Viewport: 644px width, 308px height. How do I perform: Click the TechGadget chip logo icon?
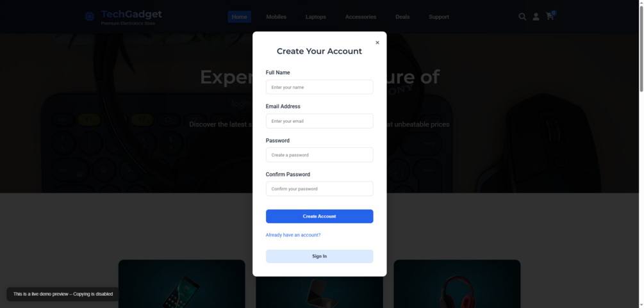(90, 17)
